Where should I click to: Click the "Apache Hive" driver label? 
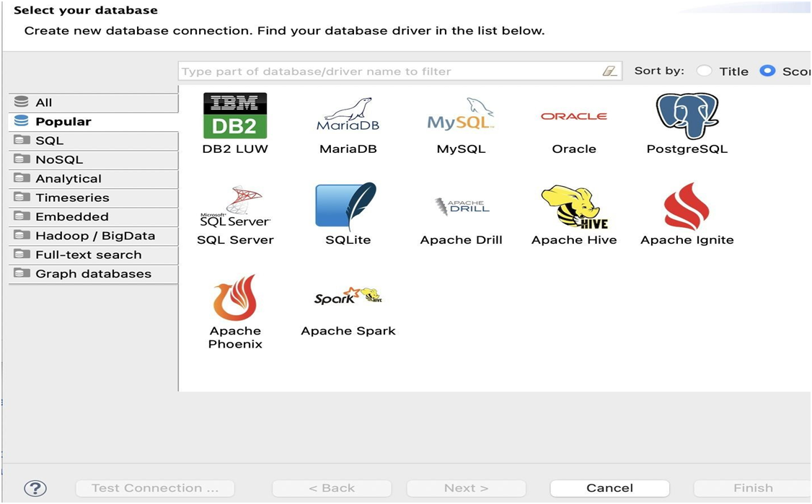[574, 240]
